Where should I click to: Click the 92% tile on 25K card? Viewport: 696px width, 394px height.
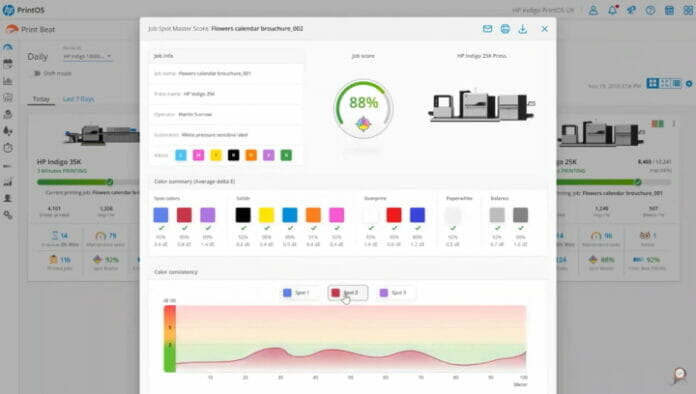click(x=647, y=262)
